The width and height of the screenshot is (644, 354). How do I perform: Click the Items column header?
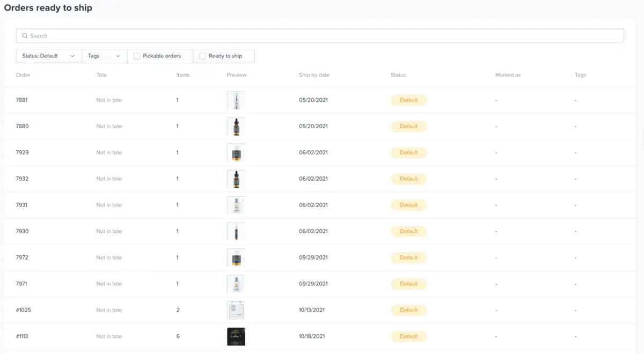[183, 75]
